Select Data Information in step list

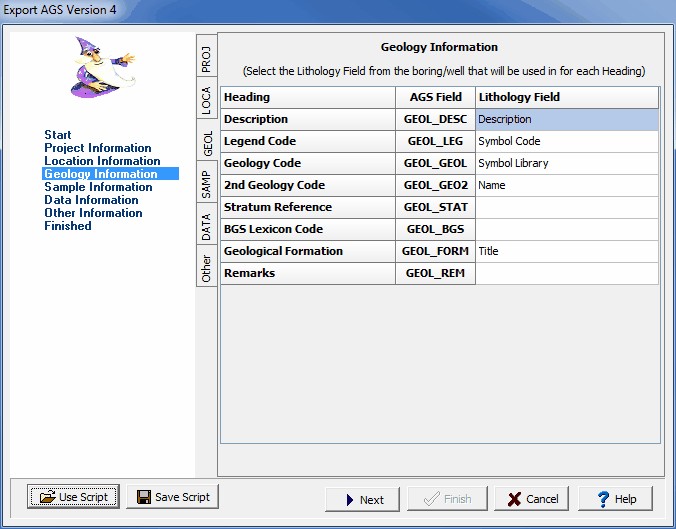(x=91, y=200)
